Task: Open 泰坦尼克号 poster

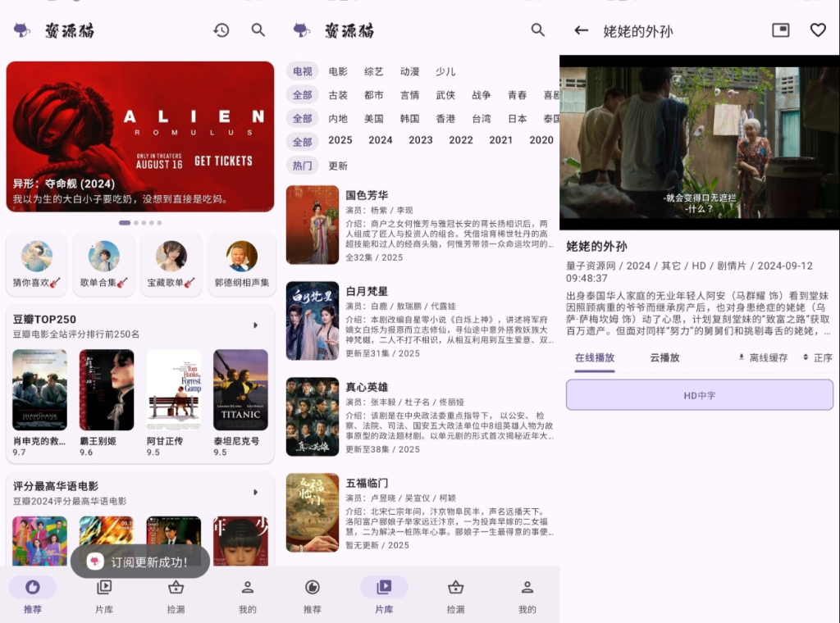Action: tap(240, 389)
